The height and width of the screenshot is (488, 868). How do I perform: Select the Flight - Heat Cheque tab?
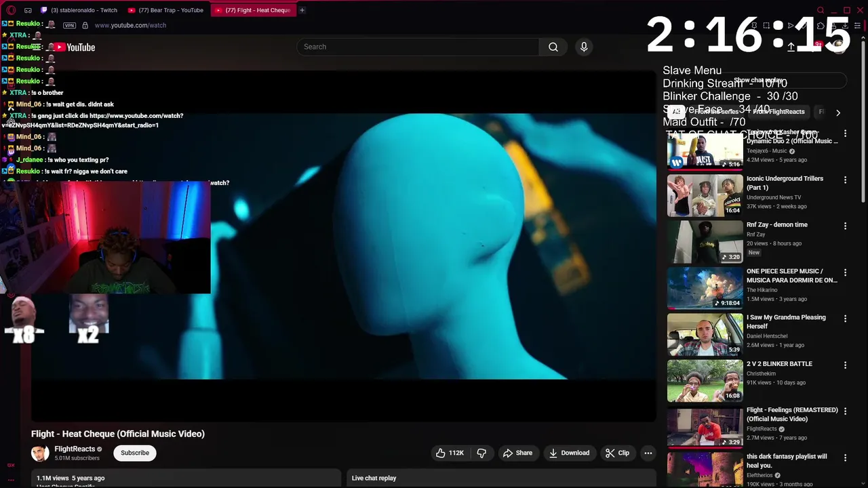253,10
